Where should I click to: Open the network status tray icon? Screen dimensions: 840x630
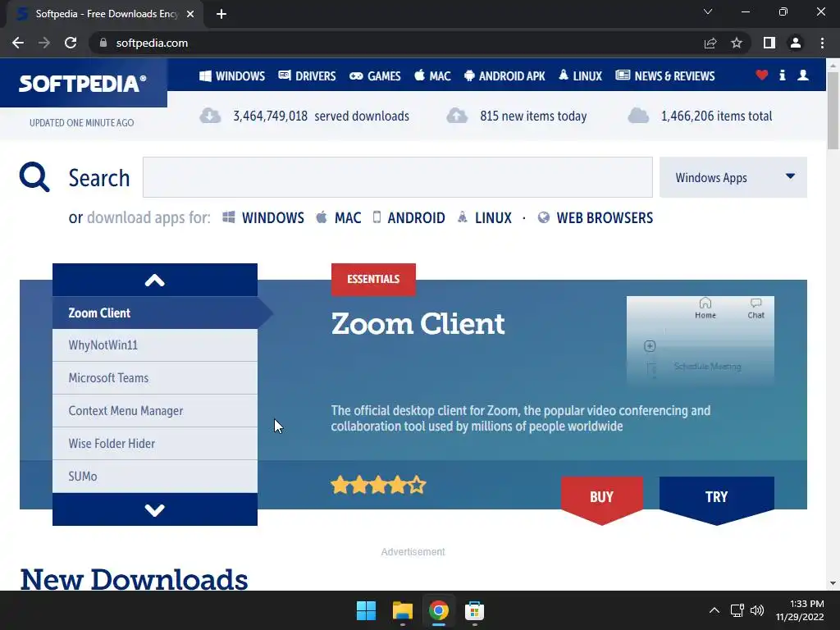(x=737, y=610)
